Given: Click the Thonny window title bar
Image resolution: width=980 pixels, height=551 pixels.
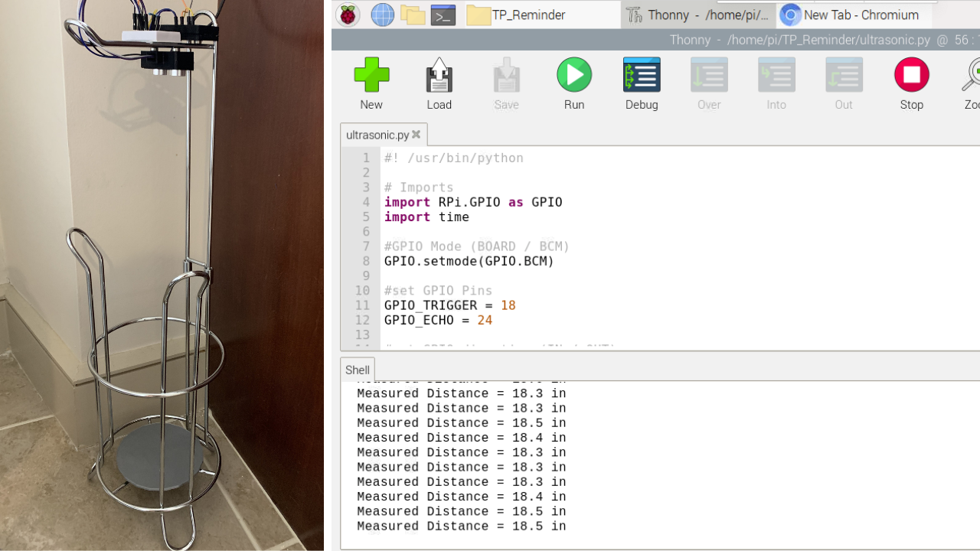Looking at the screenshot, I should tap(655, 40).
